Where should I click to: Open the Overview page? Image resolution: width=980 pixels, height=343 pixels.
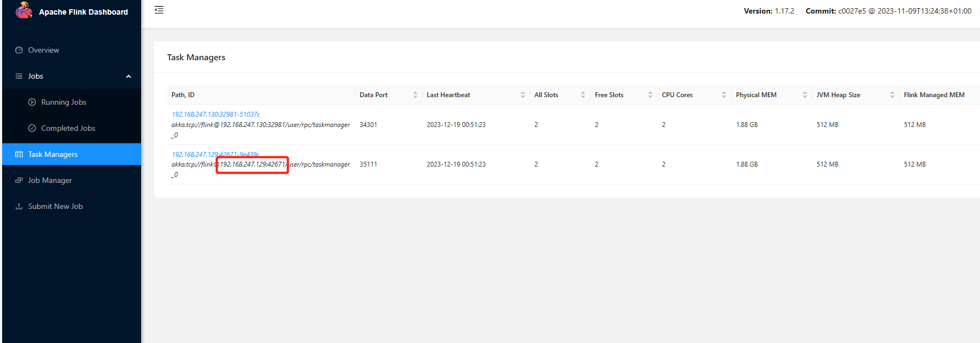(x=43, y=50)
